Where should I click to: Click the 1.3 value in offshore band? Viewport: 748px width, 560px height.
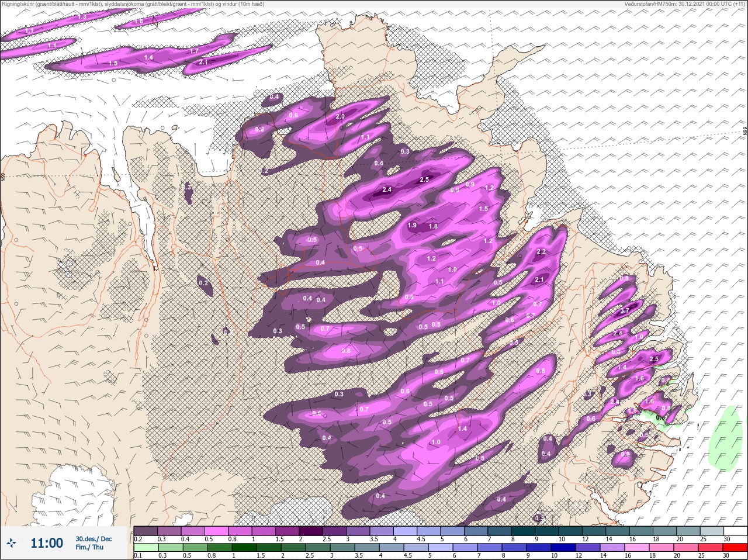(82, 17)
